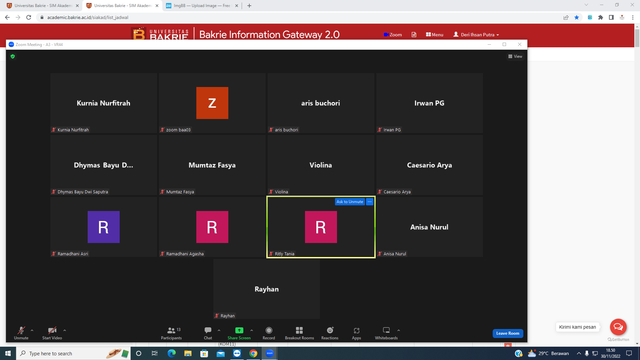This screenshot has width=640, height=360.
Task: Go back in Chrome
Action: click(7, 18)
